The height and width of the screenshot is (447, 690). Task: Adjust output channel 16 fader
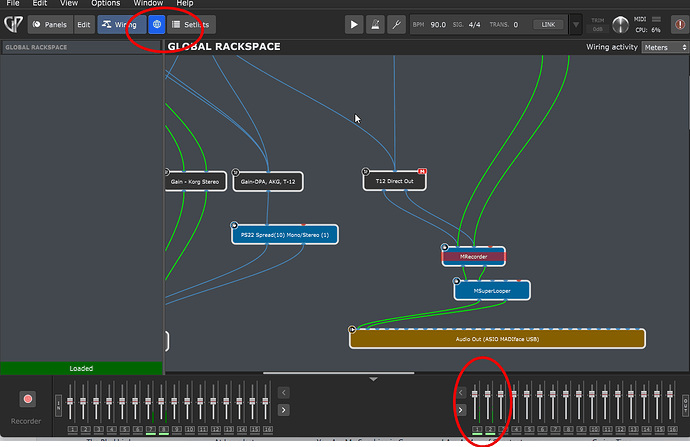click(x=670, y=393)
